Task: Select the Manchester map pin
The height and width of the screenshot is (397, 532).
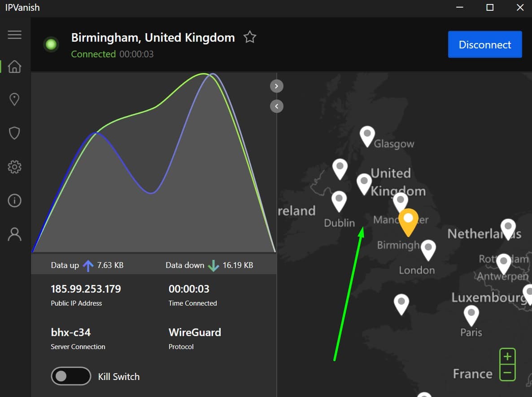Action: (401, 201)
